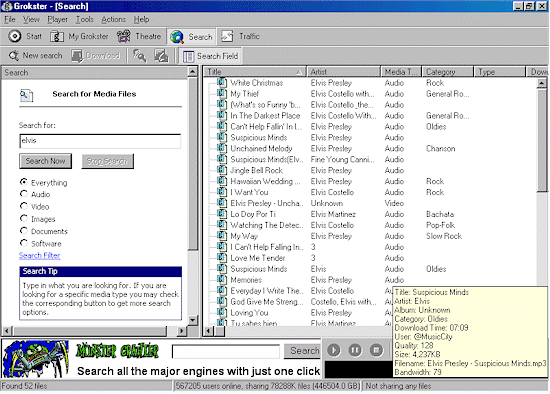Click the Monster Crawler search input box
The width and height of the screenshot is (550, 394).
pos(226,351)
